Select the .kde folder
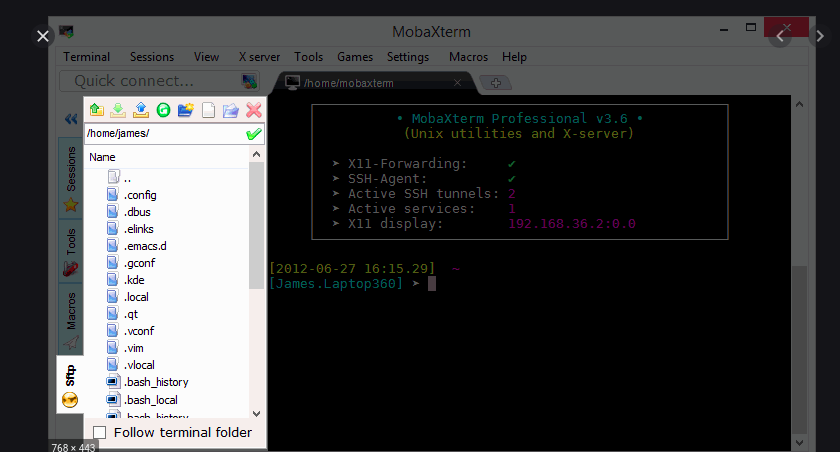The height and width of the screenshot is (452, 840). (x=126, y=280)
